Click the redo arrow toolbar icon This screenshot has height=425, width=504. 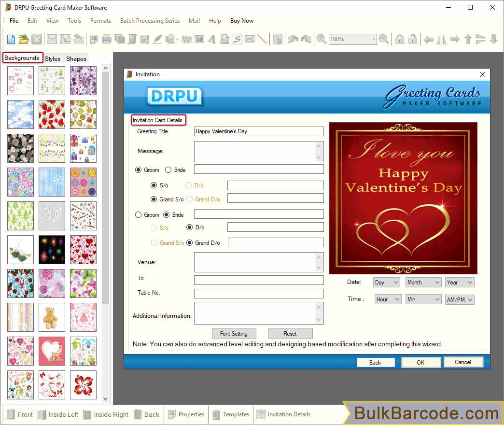click(x=306, y=39)
